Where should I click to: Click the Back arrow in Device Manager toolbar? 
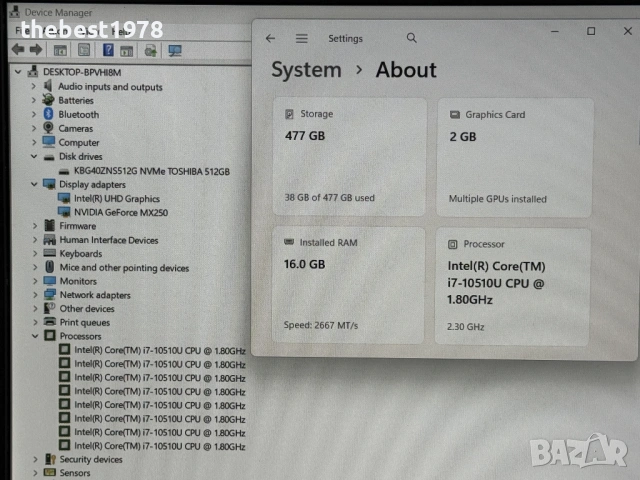click(x=17, y=49)
